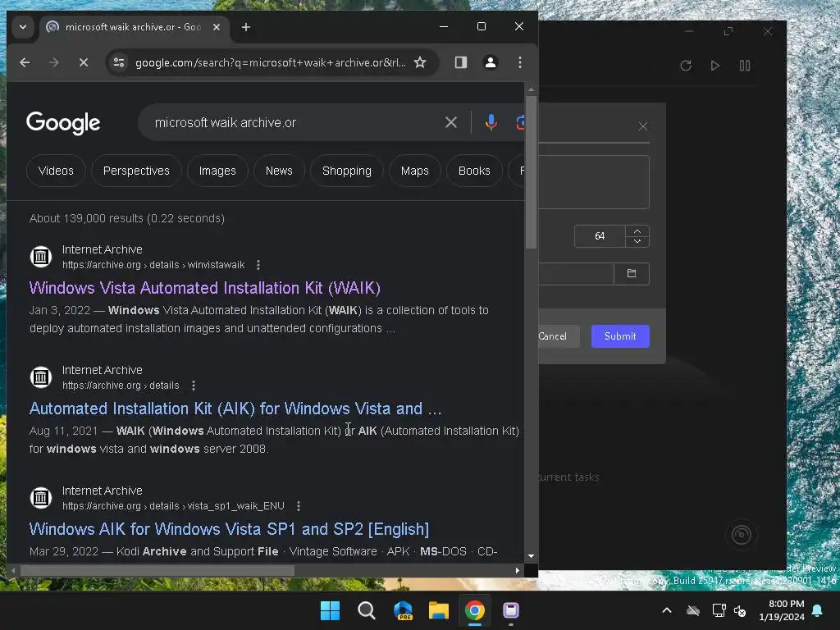Viewport: 840px width, 630px height.
Task: Show hidden system tray icons
Action: 667,610
